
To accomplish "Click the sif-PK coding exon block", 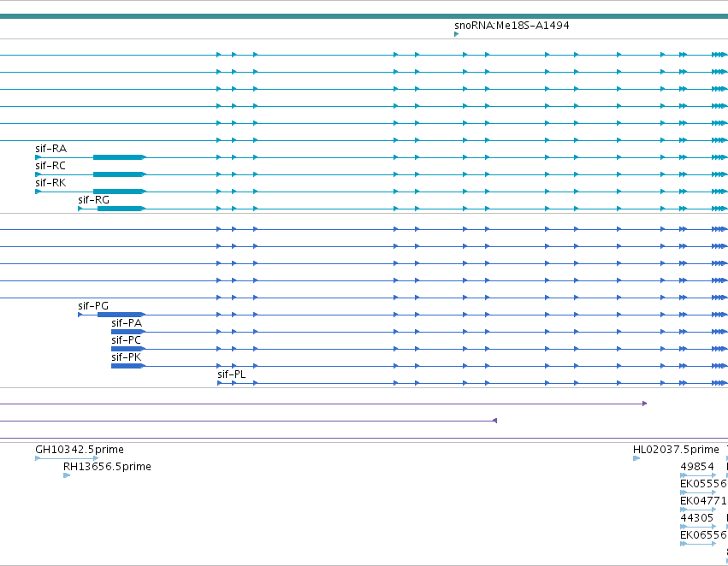I will (128, 366).
